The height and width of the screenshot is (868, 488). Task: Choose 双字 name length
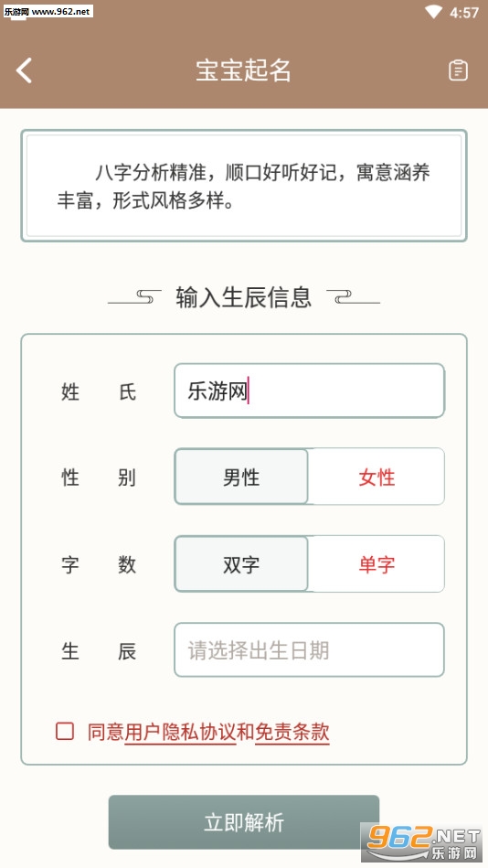241,564
